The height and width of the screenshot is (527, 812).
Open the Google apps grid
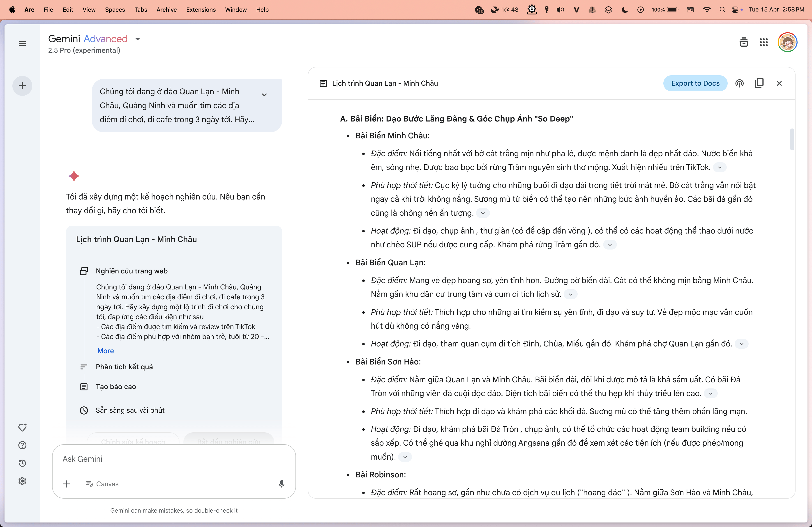(x=764, y=42)
